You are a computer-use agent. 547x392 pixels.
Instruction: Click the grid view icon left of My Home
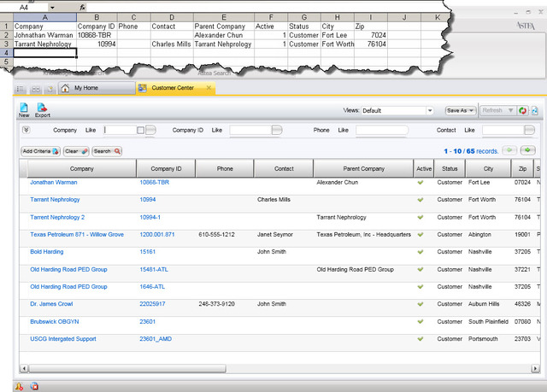[x=36, y=89]
